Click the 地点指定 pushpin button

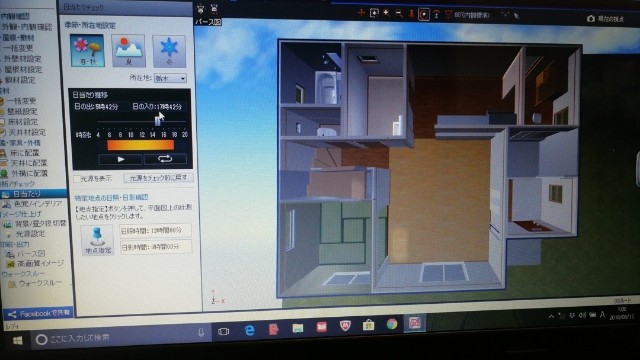(x=97, y=240)
